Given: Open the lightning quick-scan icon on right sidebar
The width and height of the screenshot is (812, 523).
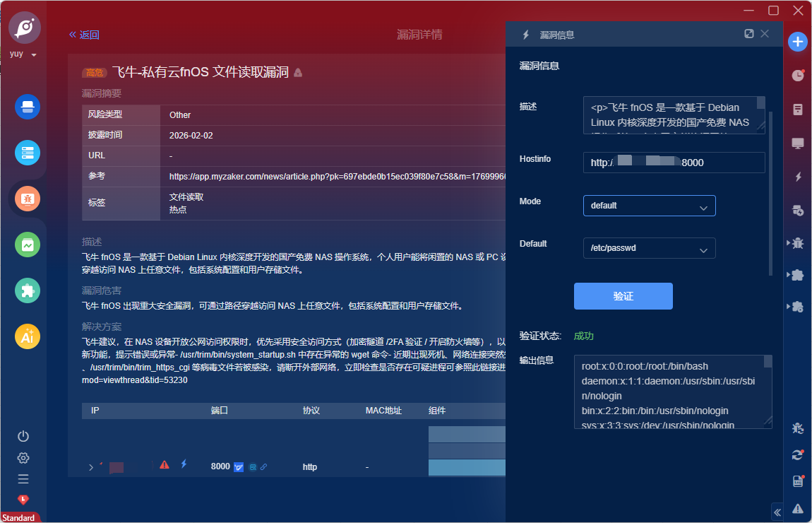Looking at the screenshot, I should pyautogui.click(x=799, y=177).
